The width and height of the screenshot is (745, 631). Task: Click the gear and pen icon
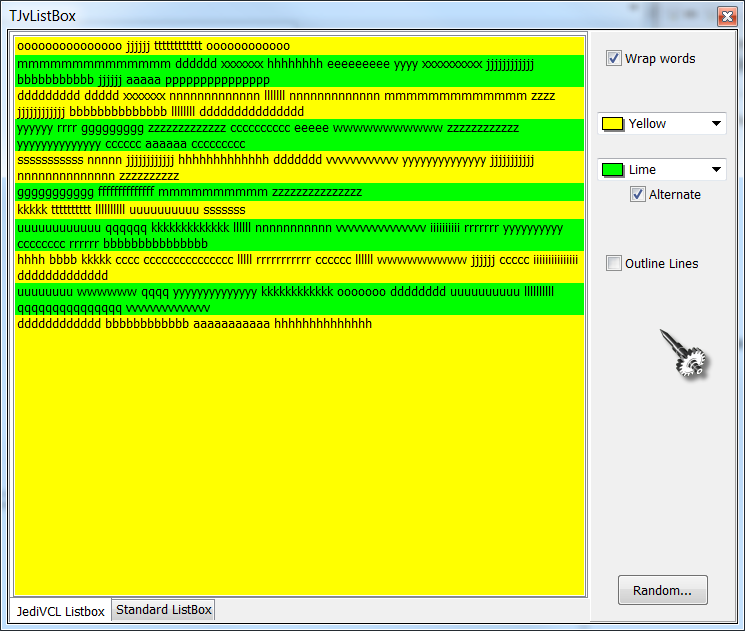point(684,354)
